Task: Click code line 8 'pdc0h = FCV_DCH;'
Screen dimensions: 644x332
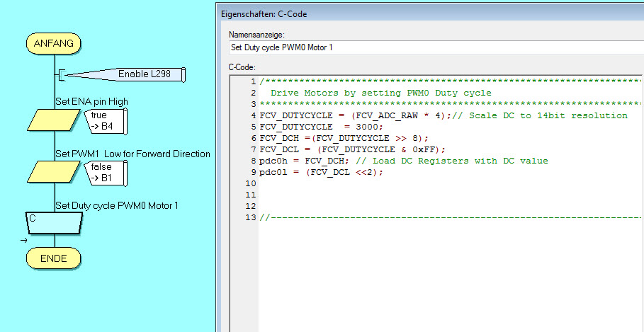Action: [x=305, y=161]
